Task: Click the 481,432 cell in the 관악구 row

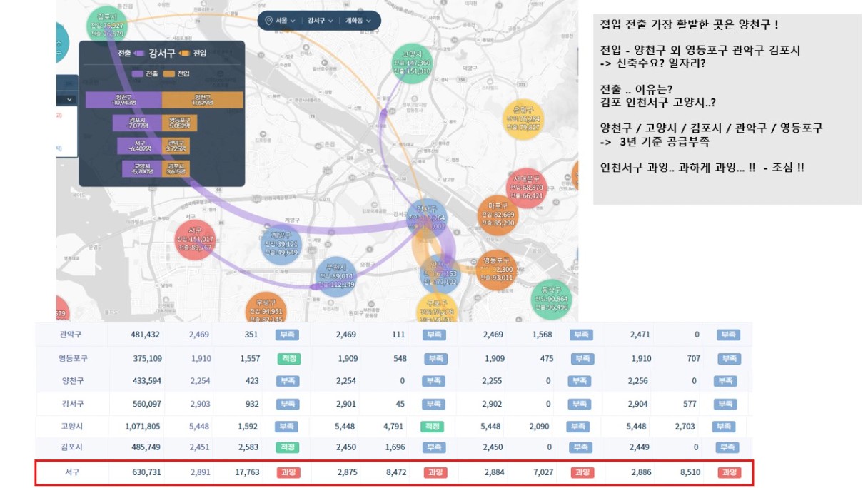Action: pyautogui.click(x=146, y=334)
